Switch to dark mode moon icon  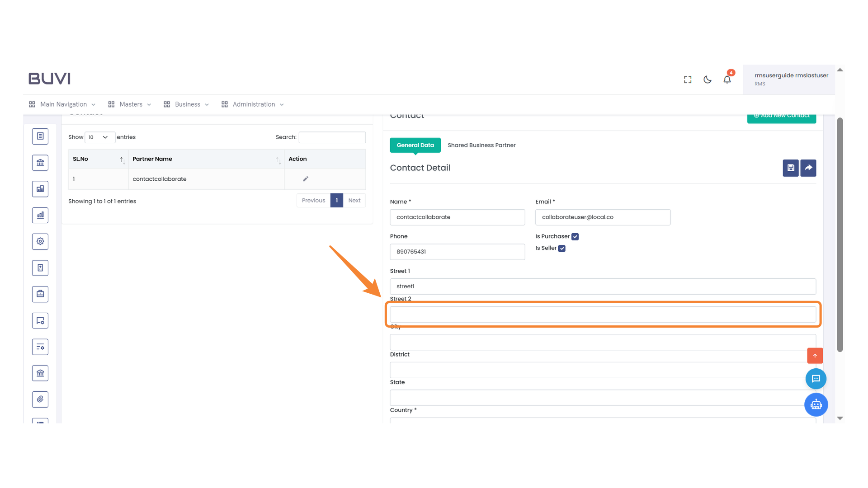point(708,80)
